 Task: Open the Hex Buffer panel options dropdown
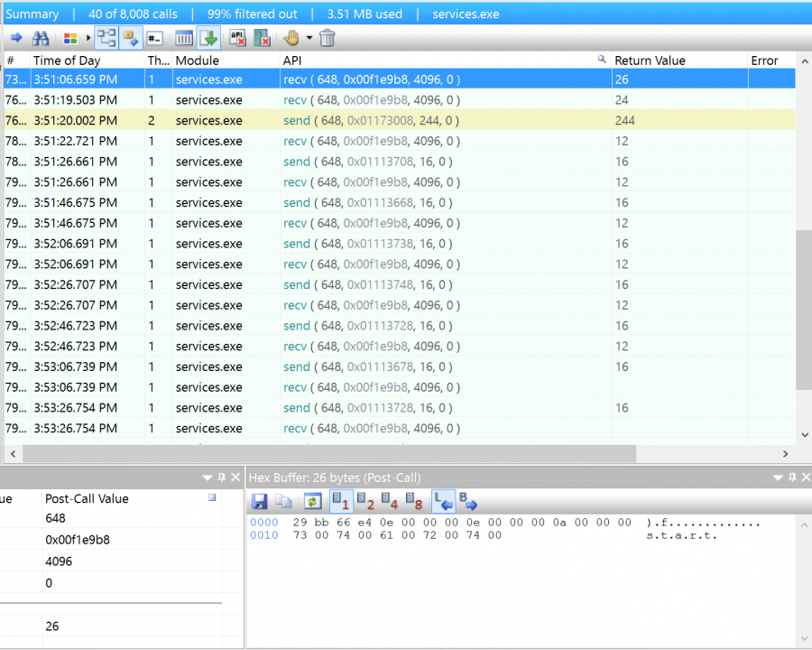(778, 478)
